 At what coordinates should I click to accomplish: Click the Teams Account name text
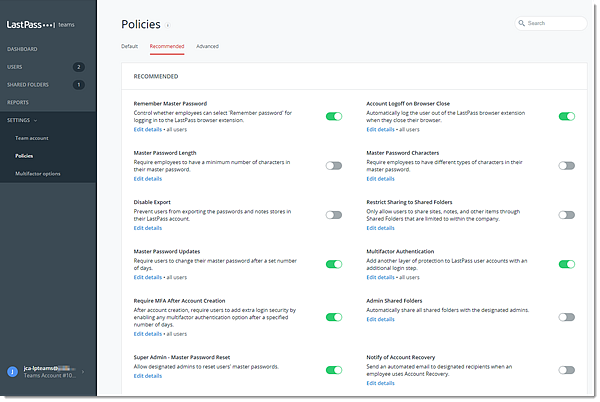pyautogui.click(x=50, y=376)
